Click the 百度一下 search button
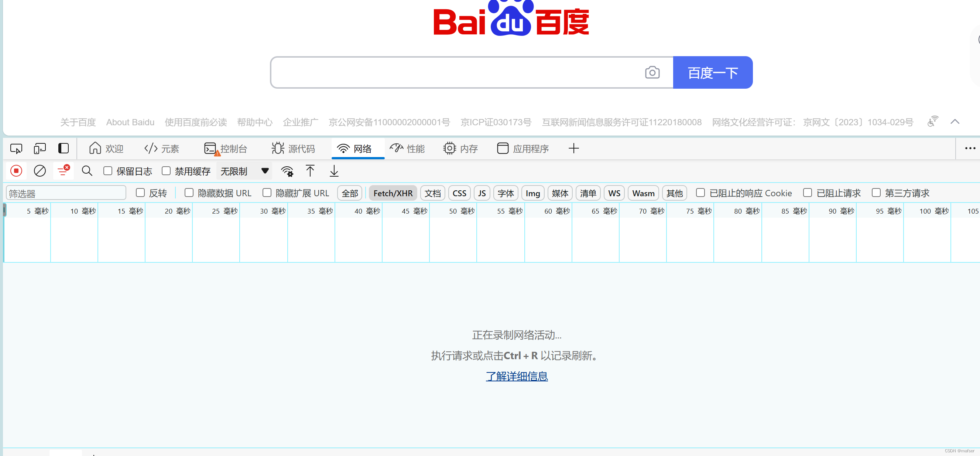This screenshot has width=980, height=456. (713, 73)
